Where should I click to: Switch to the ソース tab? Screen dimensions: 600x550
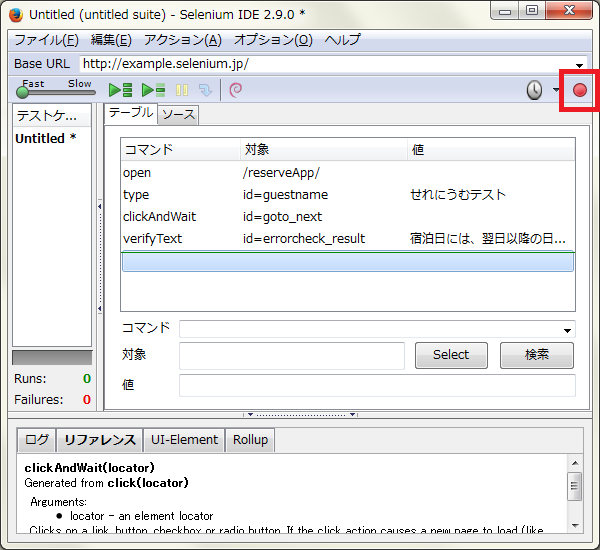pos(178,115)
